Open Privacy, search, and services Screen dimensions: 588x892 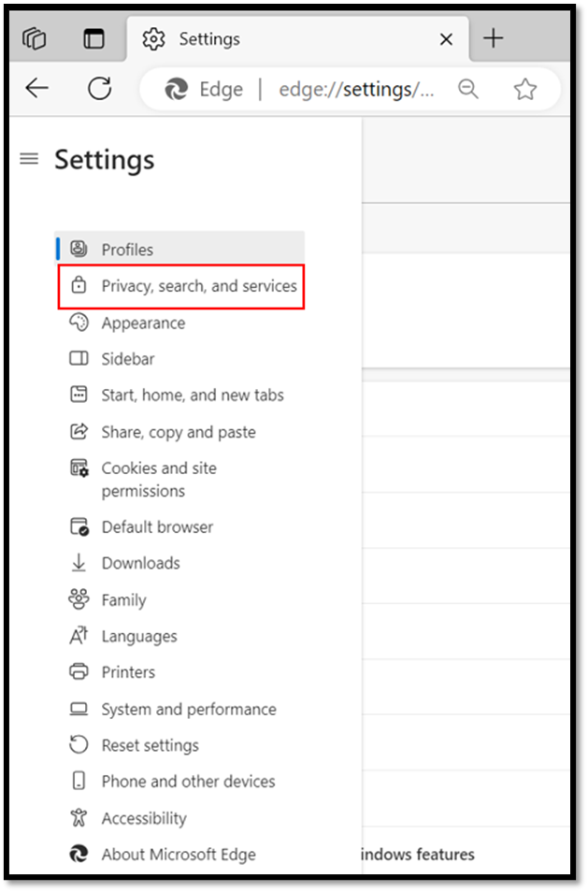click(198, 286)
